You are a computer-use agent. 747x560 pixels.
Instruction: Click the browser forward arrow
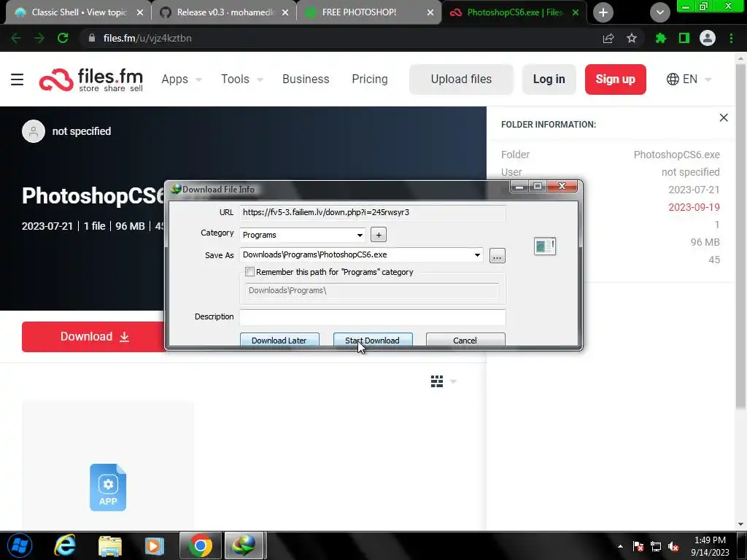click(x=39, y=38)
